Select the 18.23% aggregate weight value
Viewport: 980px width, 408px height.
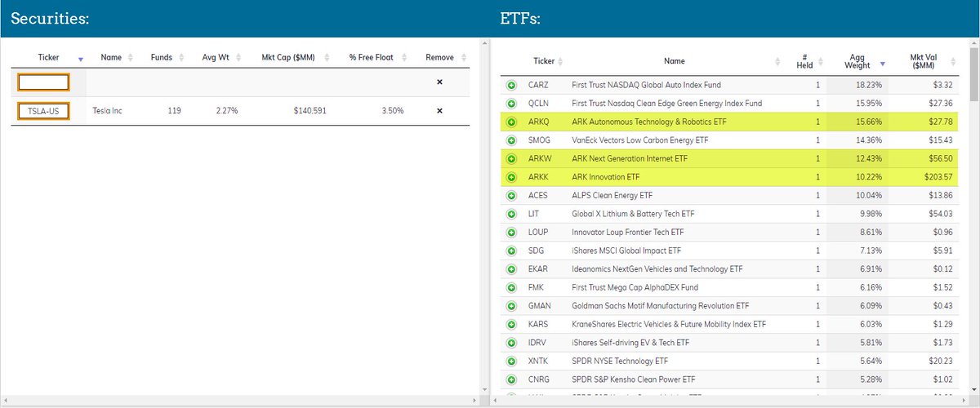(x=868, y=85)
